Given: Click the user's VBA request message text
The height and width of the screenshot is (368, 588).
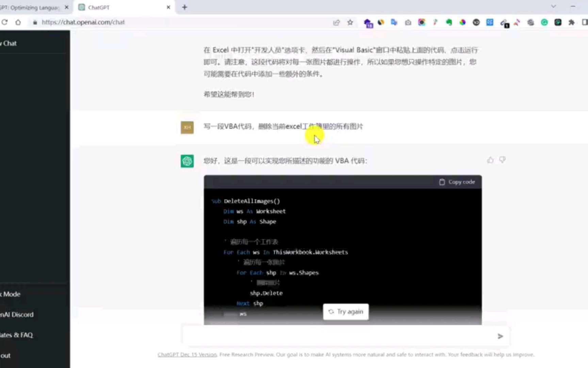Looking at the screenshot, I should click(283, 126).
